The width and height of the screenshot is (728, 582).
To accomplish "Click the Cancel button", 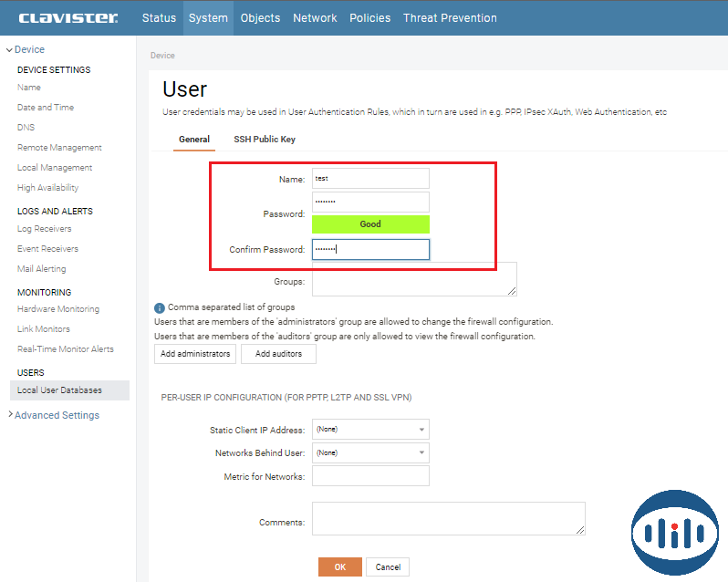I will point(388,566).
